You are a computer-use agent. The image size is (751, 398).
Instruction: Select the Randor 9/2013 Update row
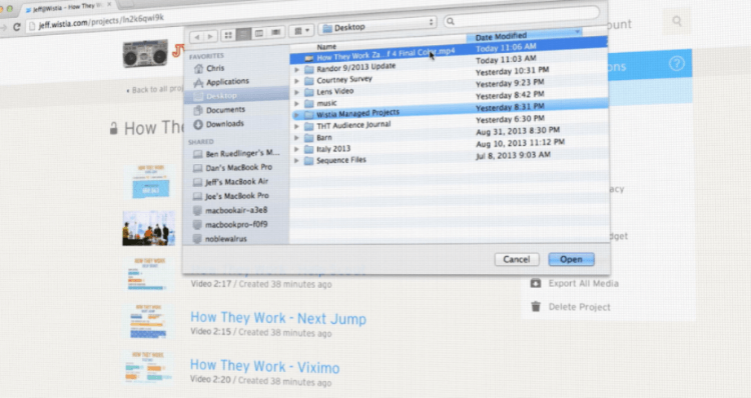[449, 65]
